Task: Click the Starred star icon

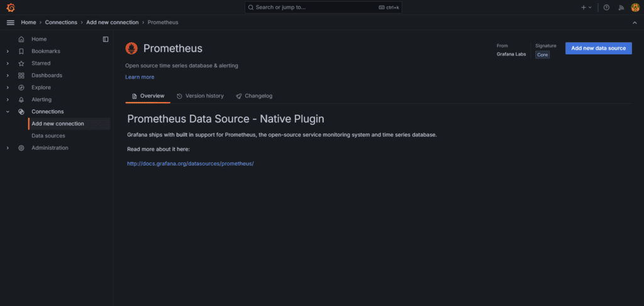Action: [21, 64]
